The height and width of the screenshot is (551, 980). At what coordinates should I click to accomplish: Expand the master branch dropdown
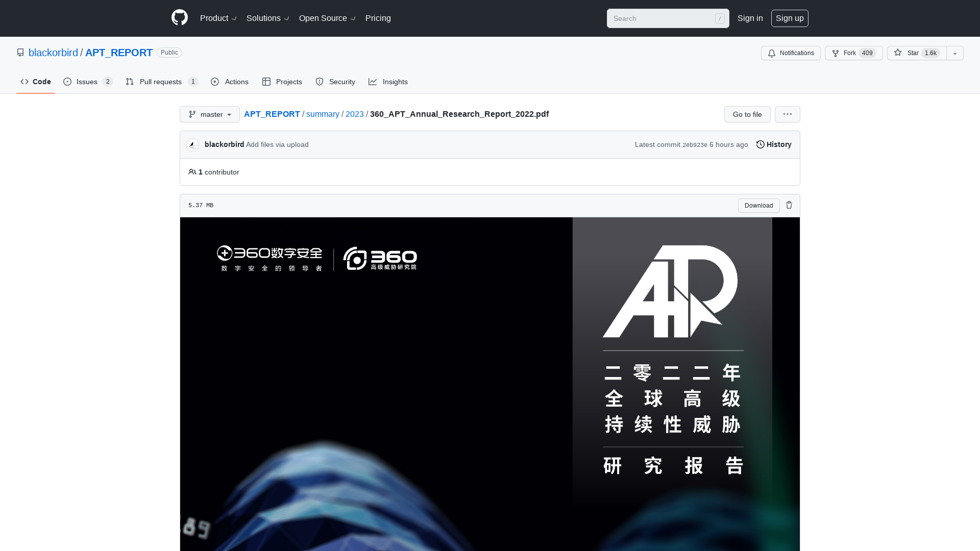point(209,114)
